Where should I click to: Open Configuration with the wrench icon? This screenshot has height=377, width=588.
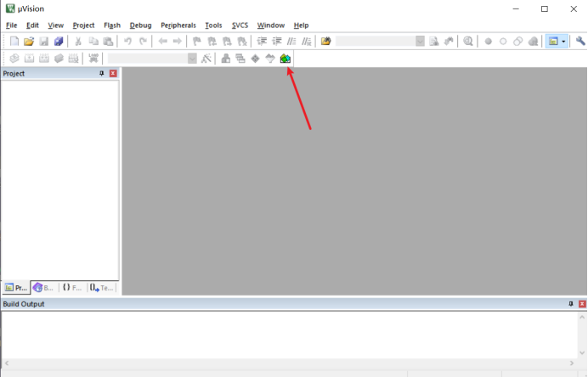click(580, 42)
